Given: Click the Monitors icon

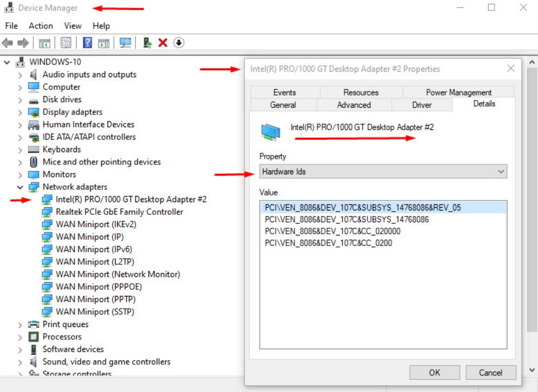Looking at the screenshot, I should [x=33, y=175].
